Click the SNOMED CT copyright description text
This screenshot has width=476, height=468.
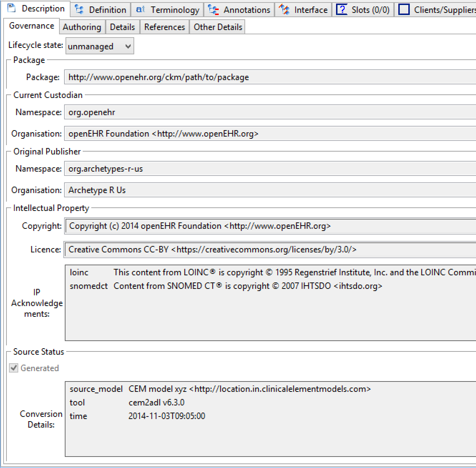click(x=248, y=286)
